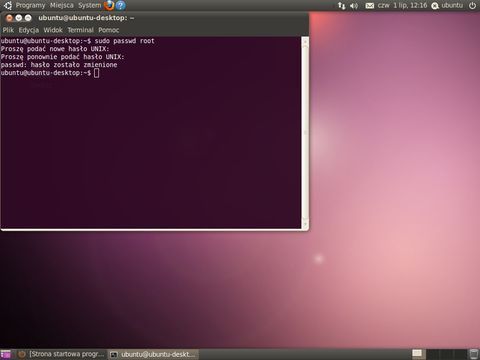This screenshot has height=360, width=480.
Task: Maximize the terminal window
Action: coord(28,18)
